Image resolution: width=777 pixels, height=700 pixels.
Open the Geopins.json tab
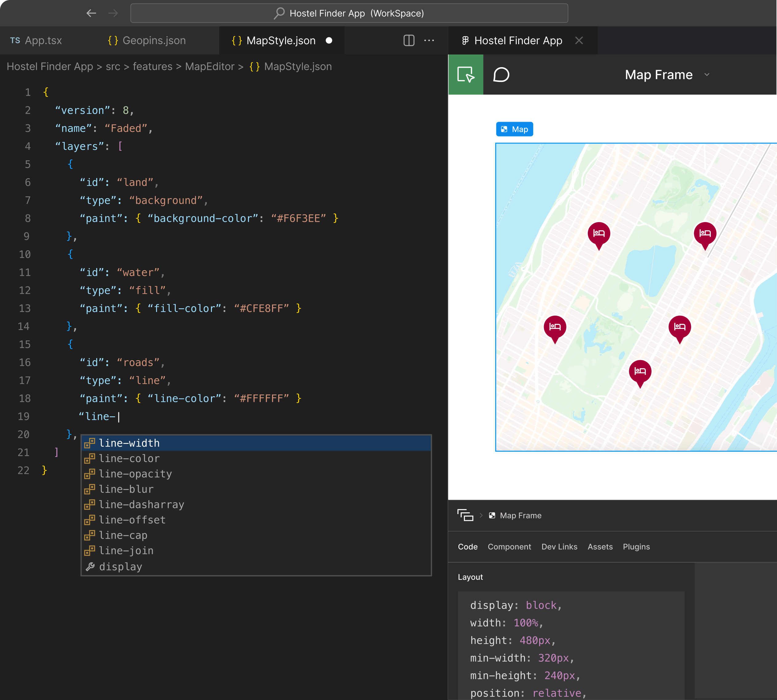pyautogui.click(x=154, y=40)
